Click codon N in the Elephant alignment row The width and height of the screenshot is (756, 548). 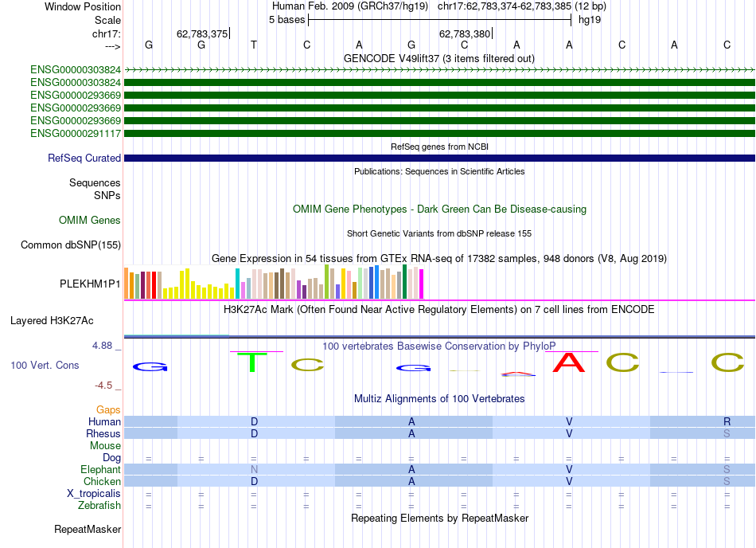254,469
